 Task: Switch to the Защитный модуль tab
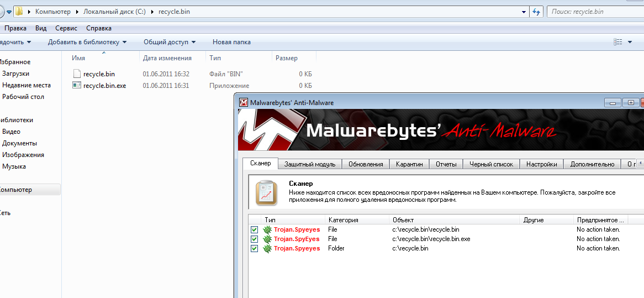click(x=310, y=164)
